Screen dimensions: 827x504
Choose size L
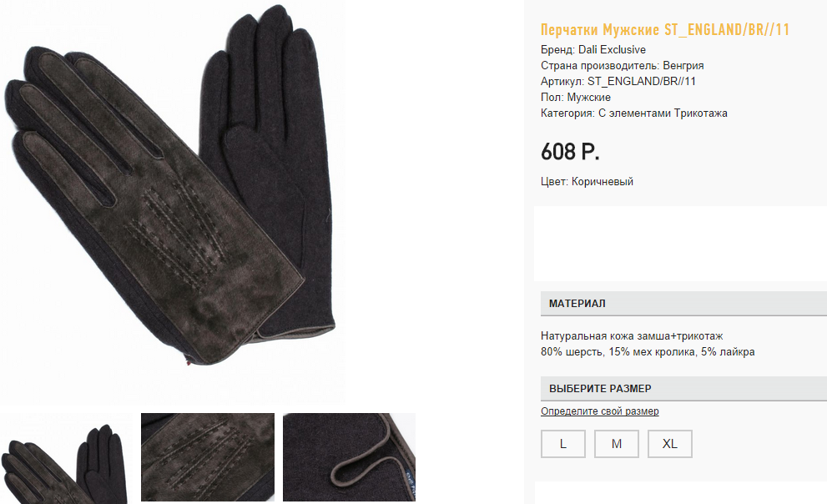point(562,444)
